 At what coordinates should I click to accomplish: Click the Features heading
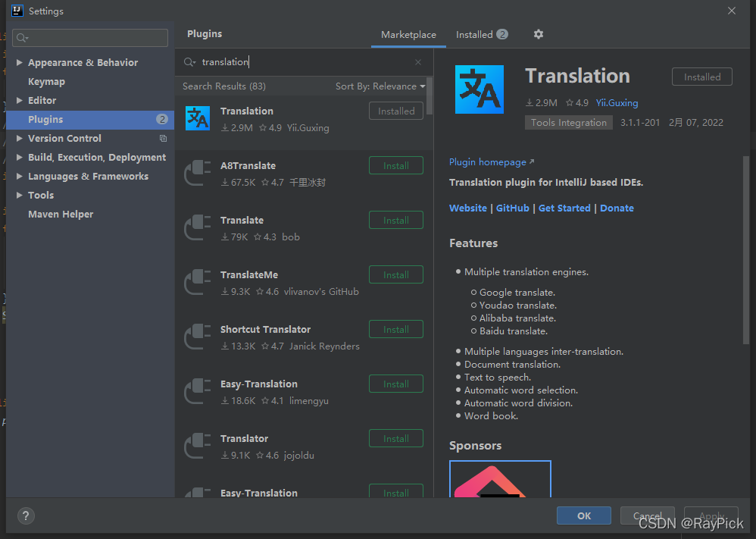coord(473,243)
